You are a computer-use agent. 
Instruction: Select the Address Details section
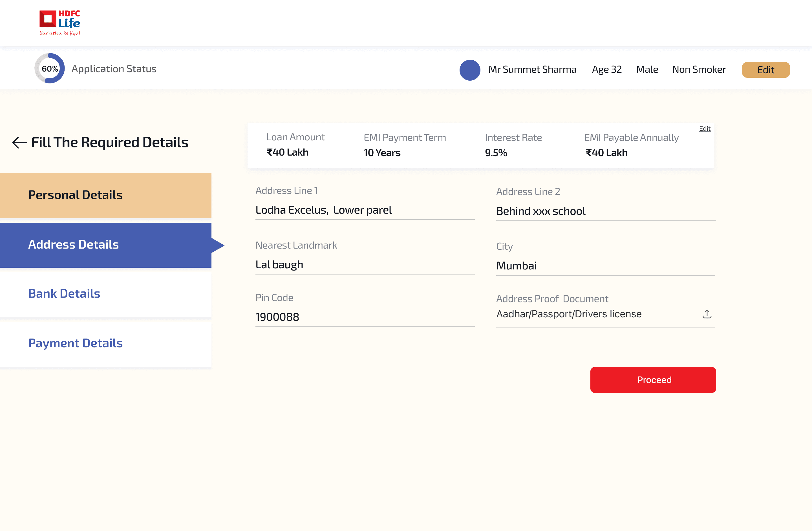click(106, 245)
